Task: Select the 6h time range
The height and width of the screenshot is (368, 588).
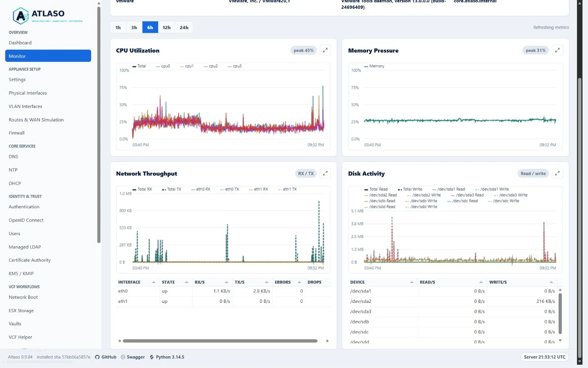Action: pyautogui.click(x=150, y=28)
